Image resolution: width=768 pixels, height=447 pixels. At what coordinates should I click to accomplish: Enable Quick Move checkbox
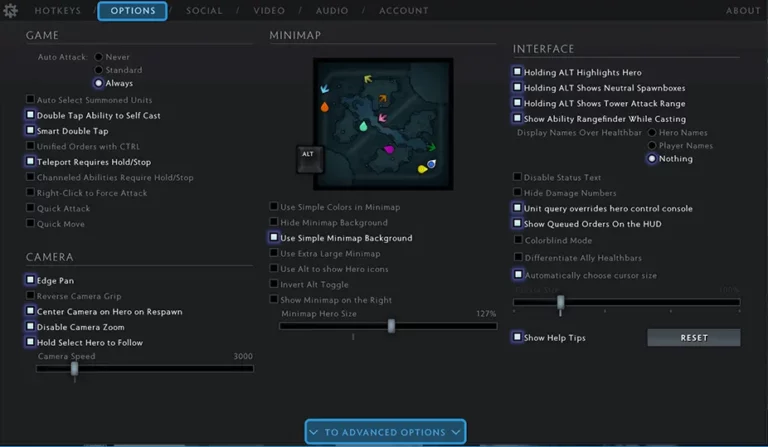(x=30, y=223)
